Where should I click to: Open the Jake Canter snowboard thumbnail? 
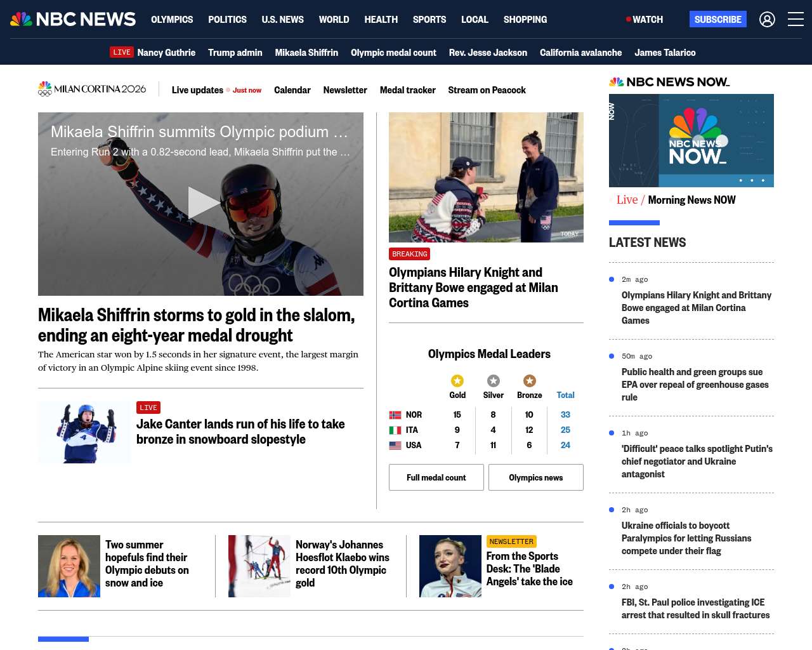pyautogui.click(x=84, y=432)
